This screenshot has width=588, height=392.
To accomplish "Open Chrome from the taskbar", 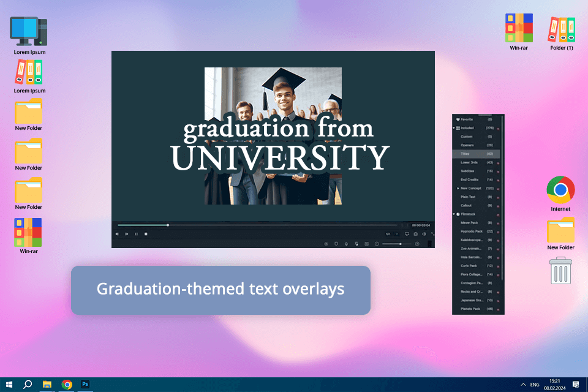I will [67, 385].
